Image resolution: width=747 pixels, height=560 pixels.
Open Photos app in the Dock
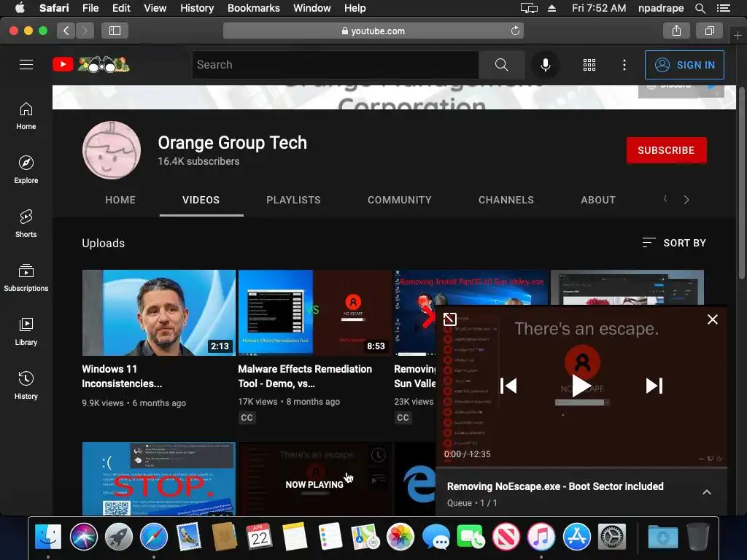[x=400, y=536]
